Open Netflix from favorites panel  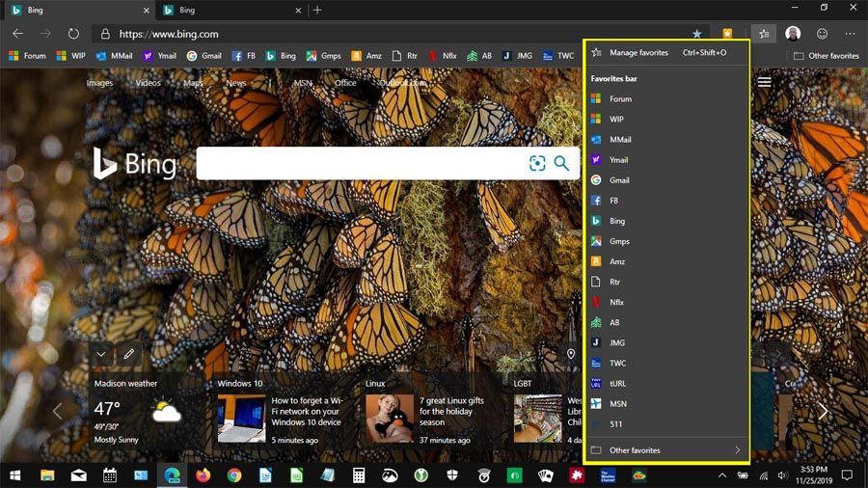tap(666, 302)
